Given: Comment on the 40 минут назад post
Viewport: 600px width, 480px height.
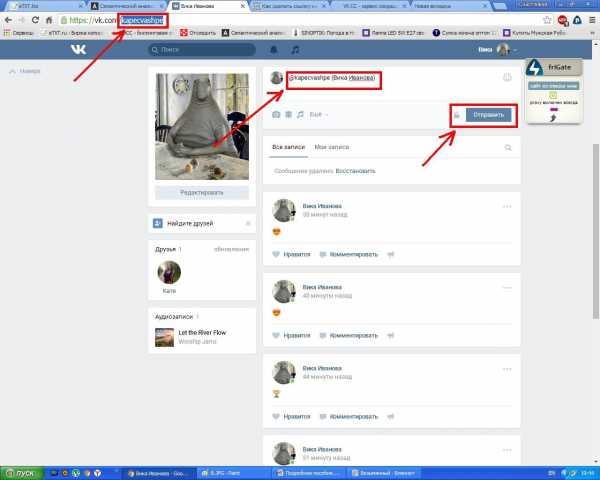Looking at the screenshot, I should (x=349, y=335).
